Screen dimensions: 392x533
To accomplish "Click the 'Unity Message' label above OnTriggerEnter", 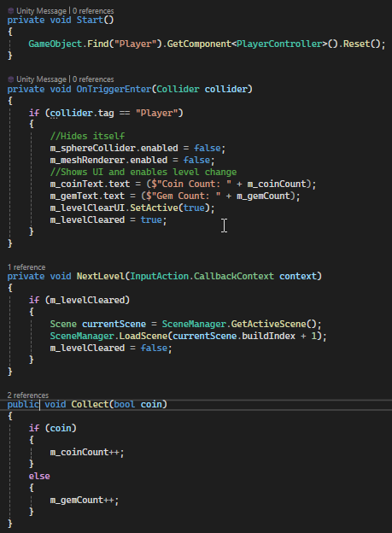I will click(x=42, y=79).
